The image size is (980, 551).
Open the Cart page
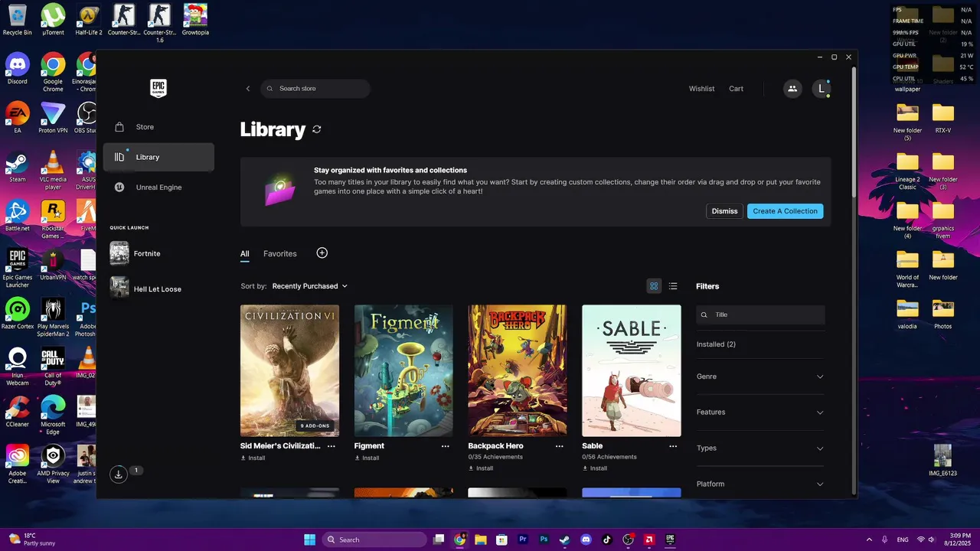point(736,89)
